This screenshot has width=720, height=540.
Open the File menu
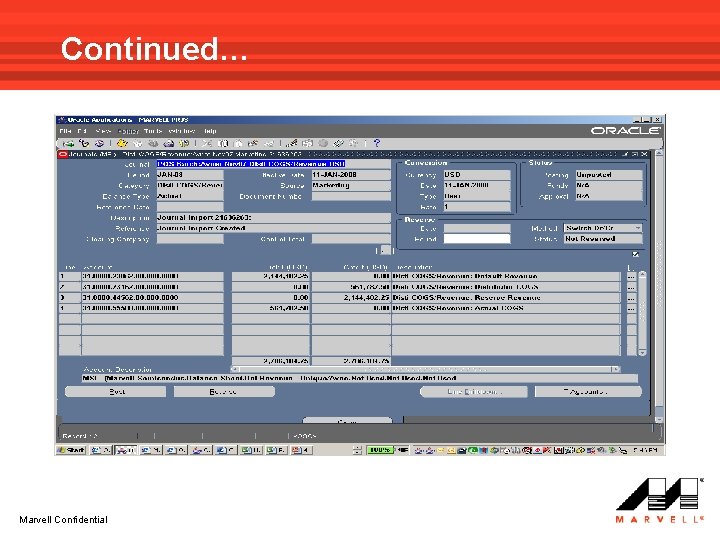65,131
